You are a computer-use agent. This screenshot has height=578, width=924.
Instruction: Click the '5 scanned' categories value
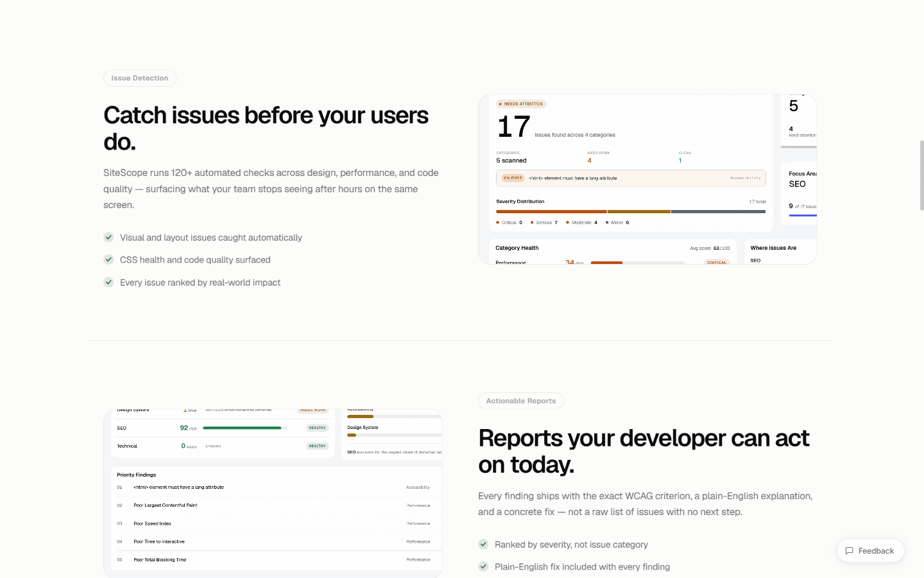point(511,161)
